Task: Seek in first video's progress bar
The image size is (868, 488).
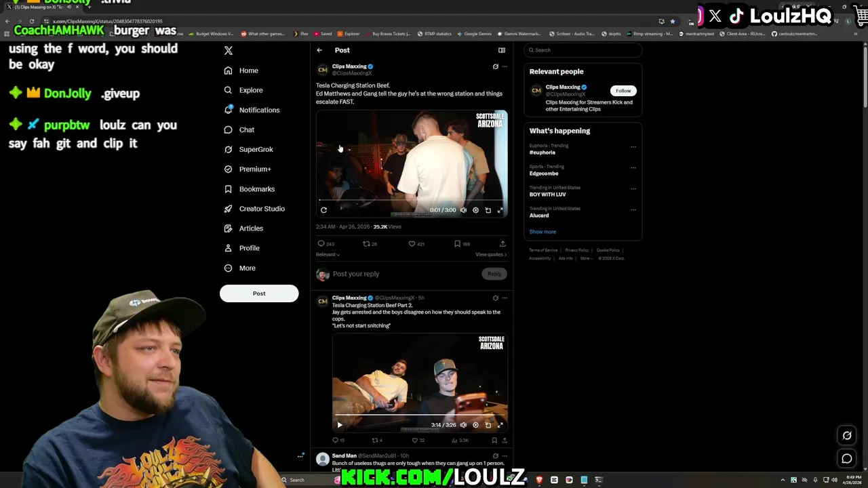Action: (x=411, y=201)
